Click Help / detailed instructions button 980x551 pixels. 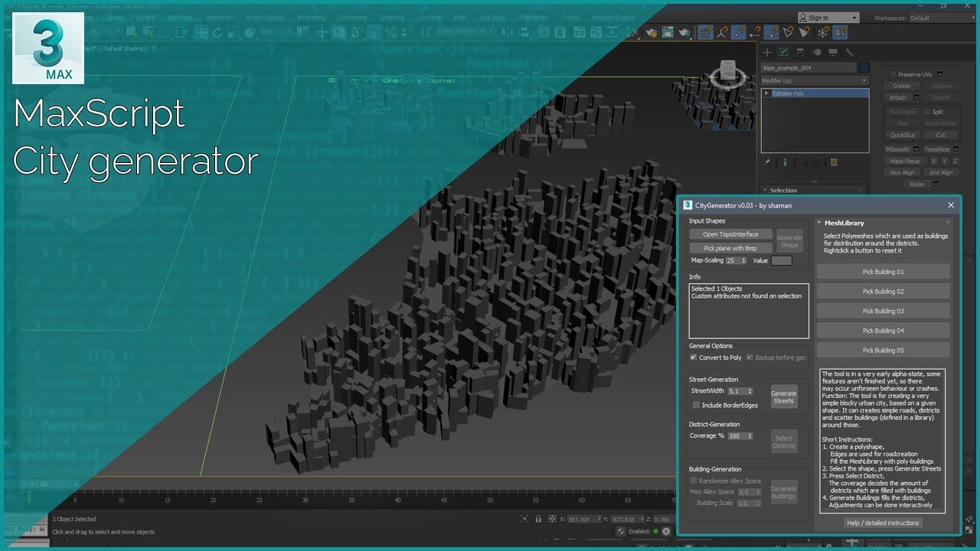pyautogui.click(x=883, y=523)
